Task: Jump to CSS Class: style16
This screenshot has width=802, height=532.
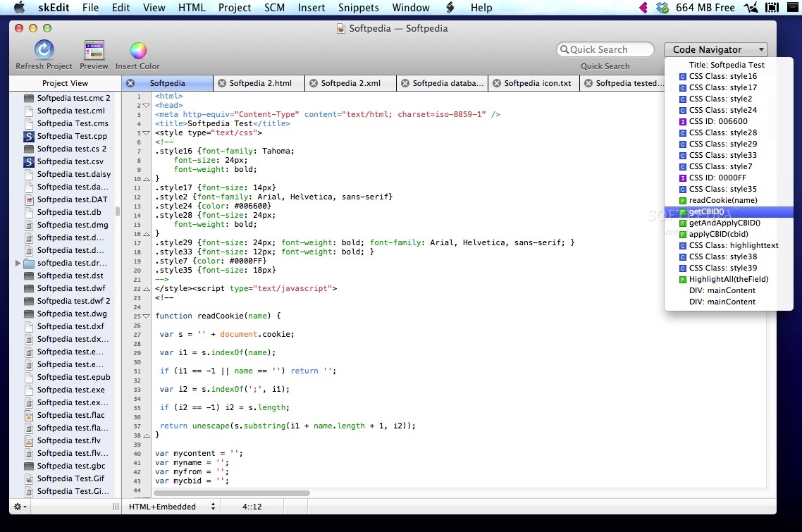Action: tap(728, 76)
